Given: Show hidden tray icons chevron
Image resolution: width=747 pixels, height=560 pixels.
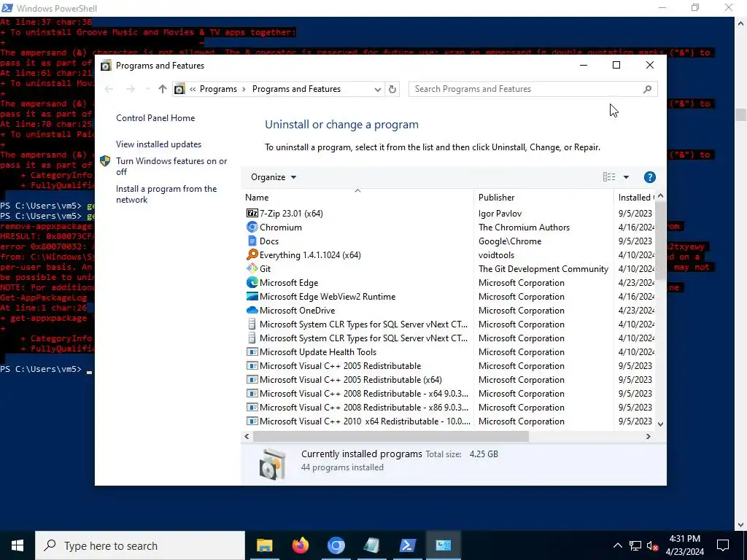Looking at the screenshot, I should (x=617, y=545).
